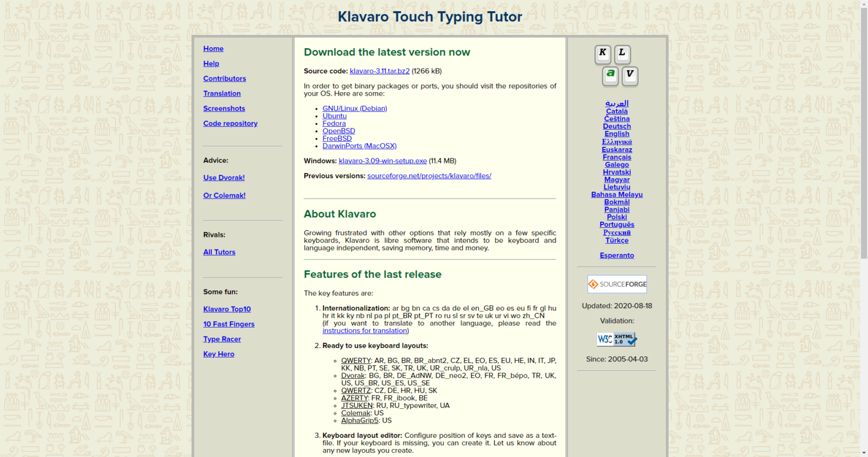Open the Home navigation item

click(213, 49)
